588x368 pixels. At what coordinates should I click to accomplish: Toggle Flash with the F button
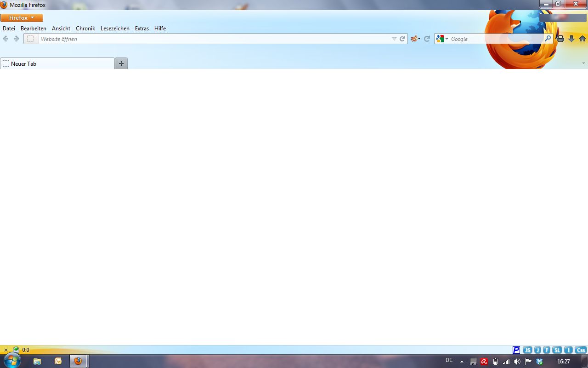coord(547,350)
